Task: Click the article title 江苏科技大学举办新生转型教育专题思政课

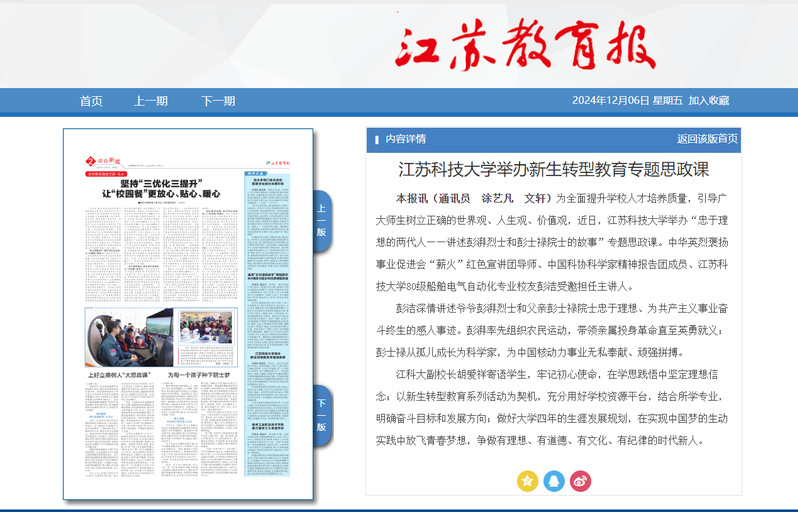Action: 553,169
